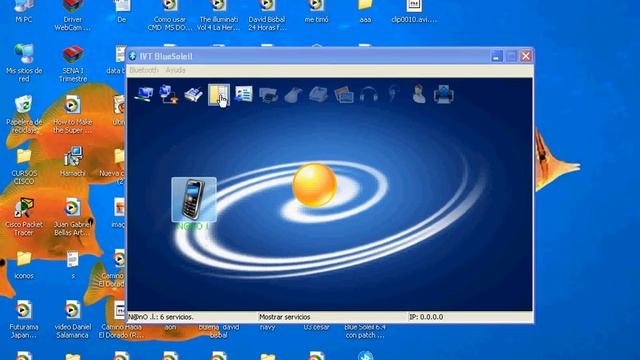Maximize the IVT BlueSoleil window

click(511, 56)
